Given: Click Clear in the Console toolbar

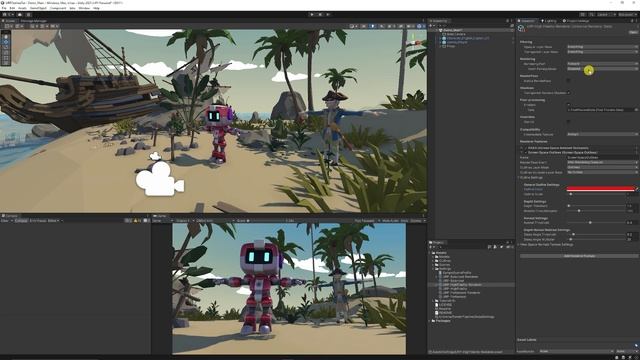Looking at the screenshot, I should tap(4, 221).
